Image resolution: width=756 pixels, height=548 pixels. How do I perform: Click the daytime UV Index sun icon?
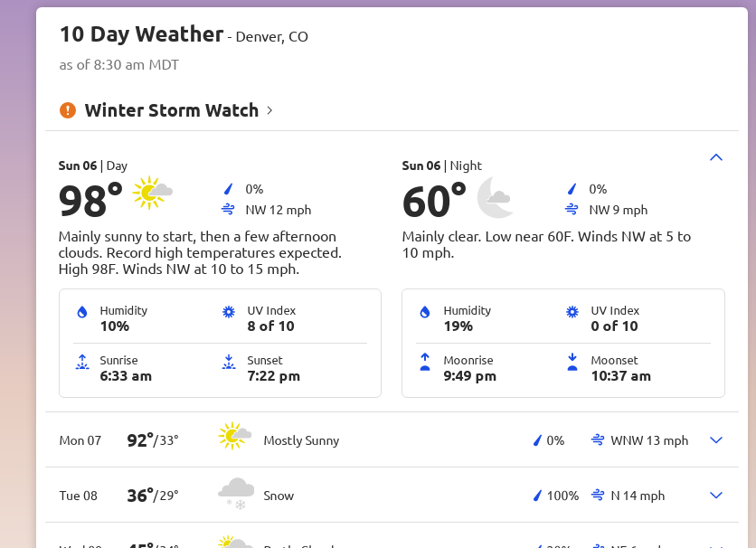(x=229, y=312)
